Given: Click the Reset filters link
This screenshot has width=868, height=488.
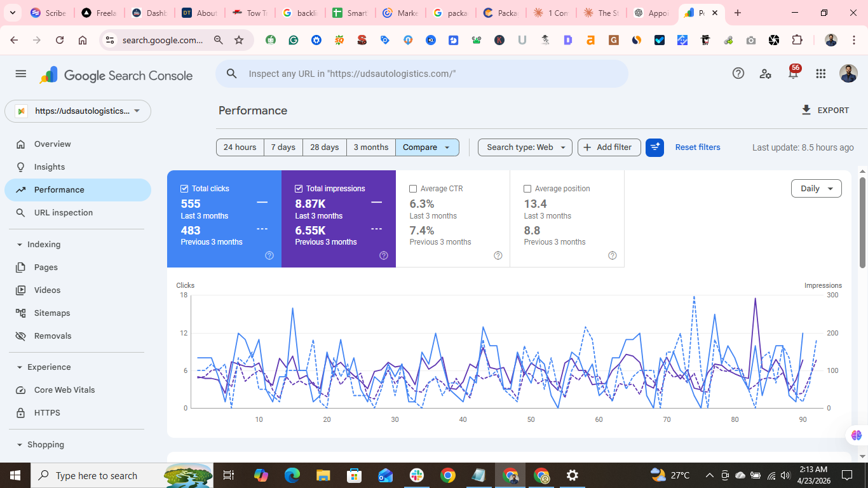Looking at the screenshot, I should point(698,147).
